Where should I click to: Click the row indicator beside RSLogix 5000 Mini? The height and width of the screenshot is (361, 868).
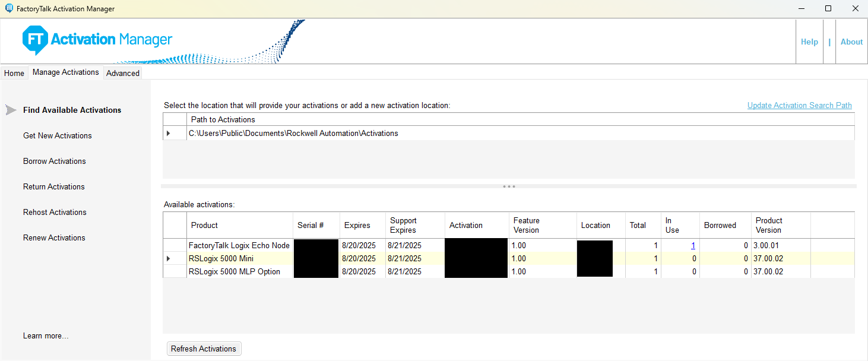169,259
